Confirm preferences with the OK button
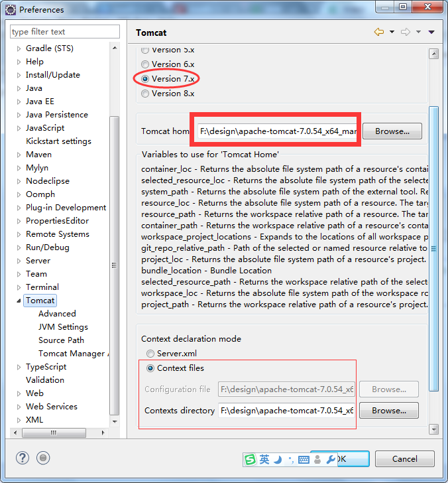 [353, 458]
